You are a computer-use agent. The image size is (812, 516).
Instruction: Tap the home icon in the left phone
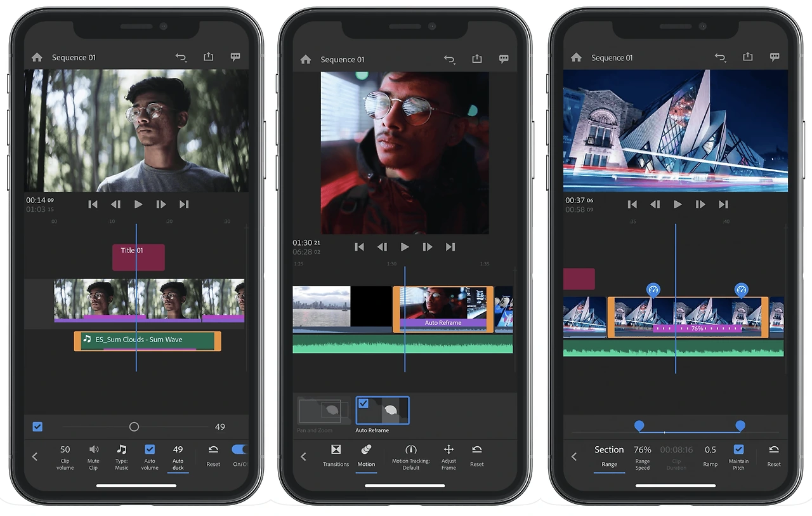pos(37,57)
